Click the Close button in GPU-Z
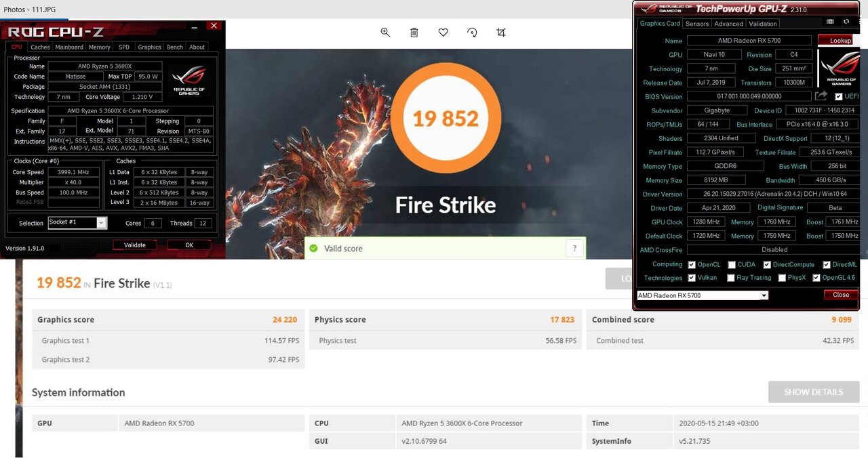 click(841, 295)
